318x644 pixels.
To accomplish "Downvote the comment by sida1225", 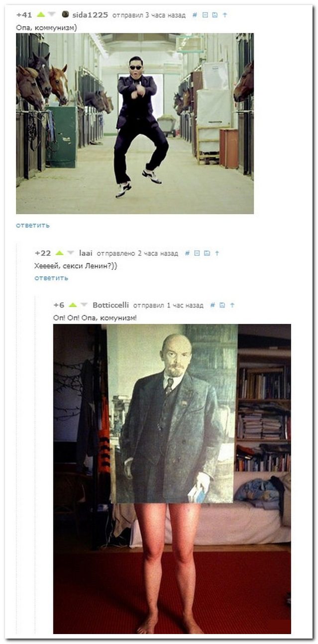I will (x=52, y=14).
